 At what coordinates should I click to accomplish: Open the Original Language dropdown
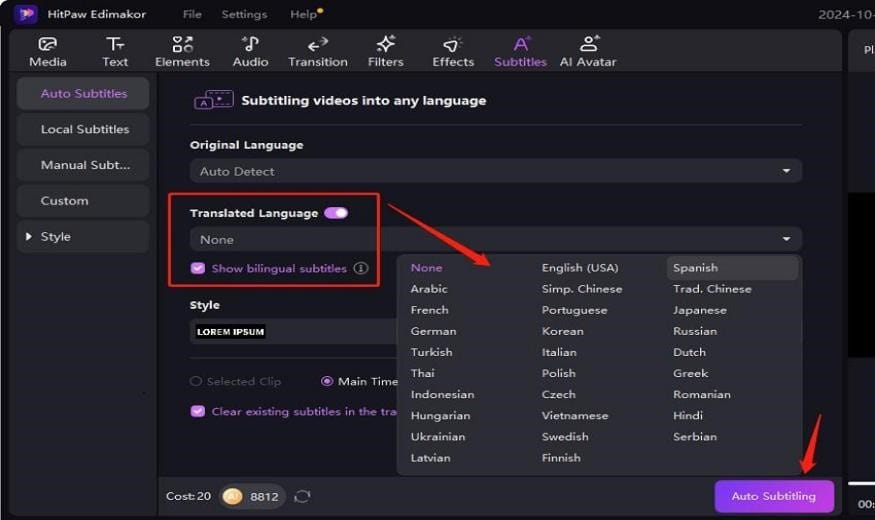pos(496,171)
